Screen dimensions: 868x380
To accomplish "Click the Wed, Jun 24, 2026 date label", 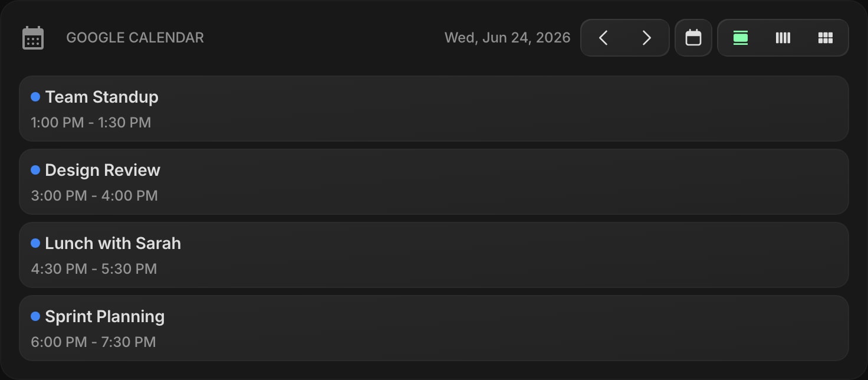I will click(507, 38).
